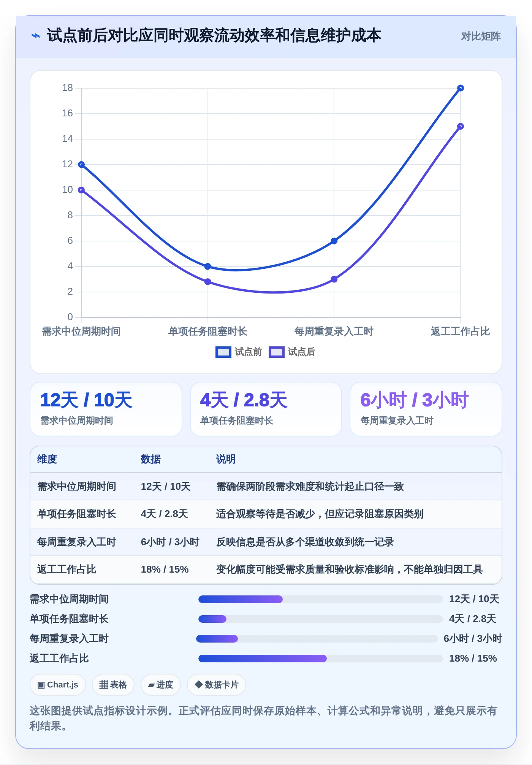This screenshot has height=765, width=532.
Task: Click the 维度 column header
Action: tap(47, 459)
